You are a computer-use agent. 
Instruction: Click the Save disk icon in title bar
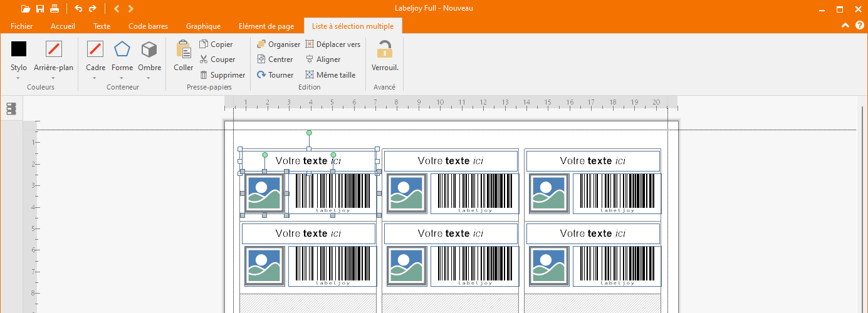40,9
